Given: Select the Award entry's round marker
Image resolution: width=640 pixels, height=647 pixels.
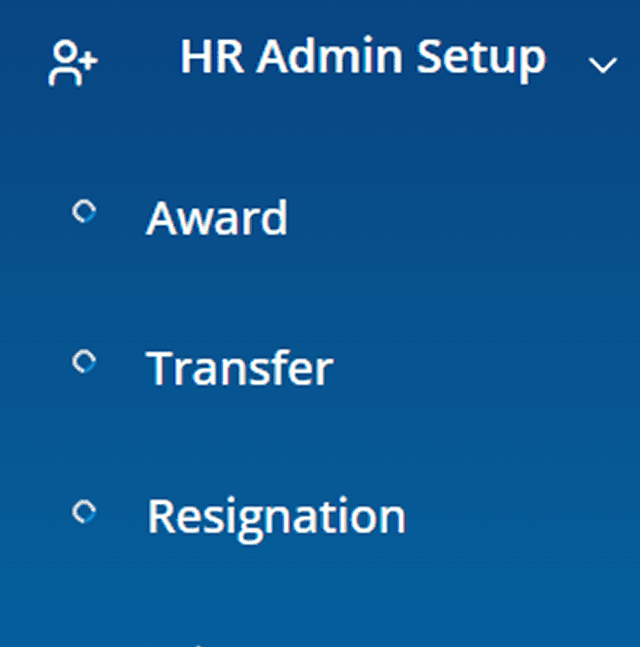Looking at the screenshot, I should (x=85, y=212).
